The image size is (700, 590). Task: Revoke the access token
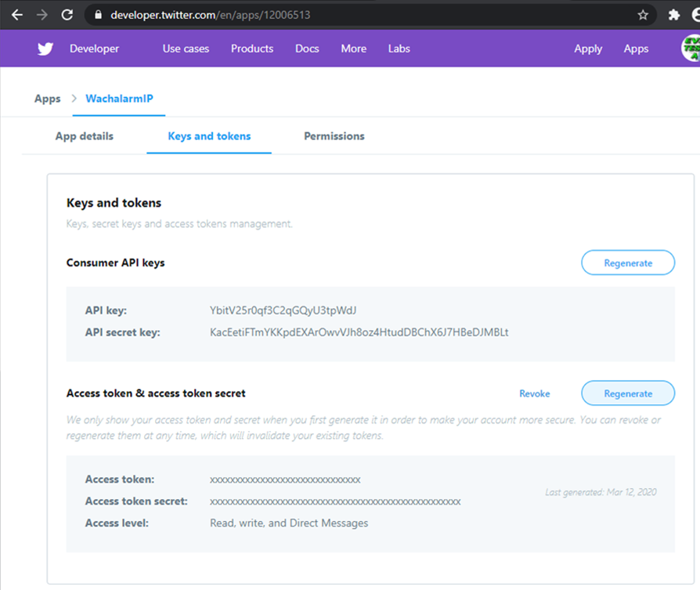(x=534, y=393)
